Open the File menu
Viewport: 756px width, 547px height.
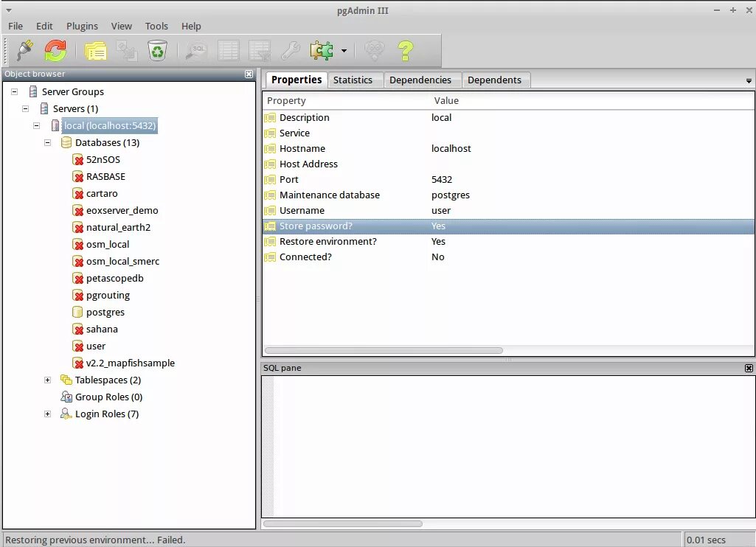15,26
